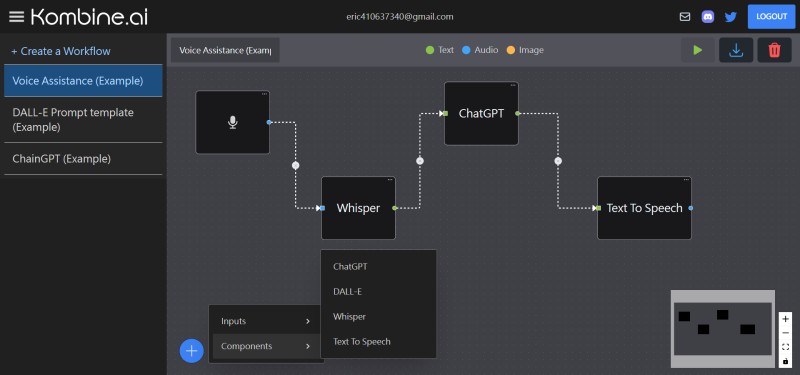This screenshot has height=375, width=800.
Task: Click the account email address in header
Action: (x=399, y=16)
